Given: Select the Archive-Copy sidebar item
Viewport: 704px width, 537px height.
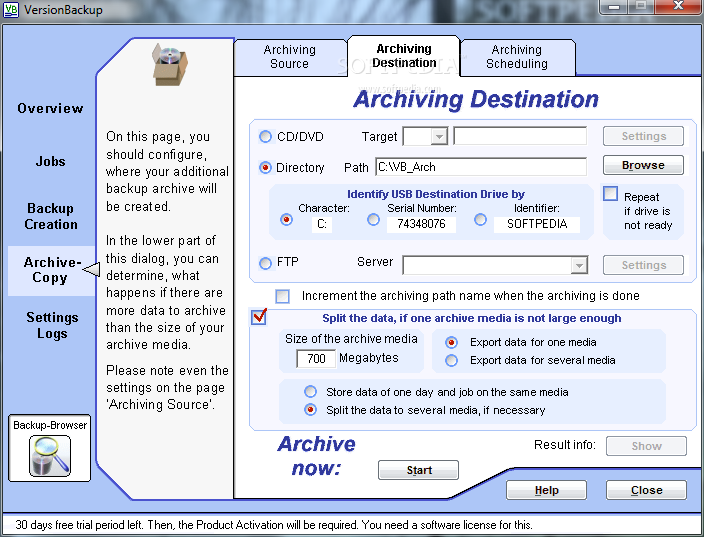Looking at the screenshot, I should [52, 270].
